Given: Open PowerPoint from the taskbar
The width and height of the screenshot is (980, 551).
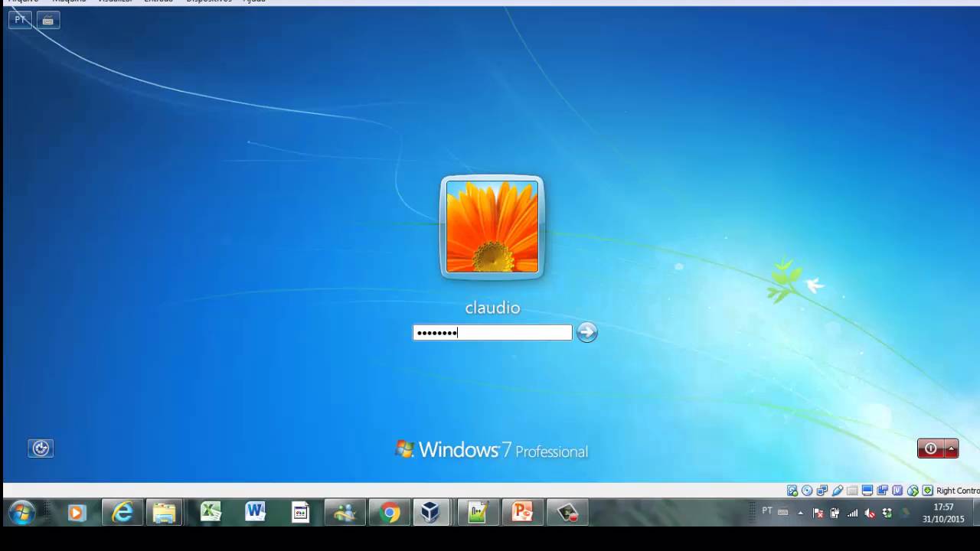Looking at the screenshot, I should point(522,512).
